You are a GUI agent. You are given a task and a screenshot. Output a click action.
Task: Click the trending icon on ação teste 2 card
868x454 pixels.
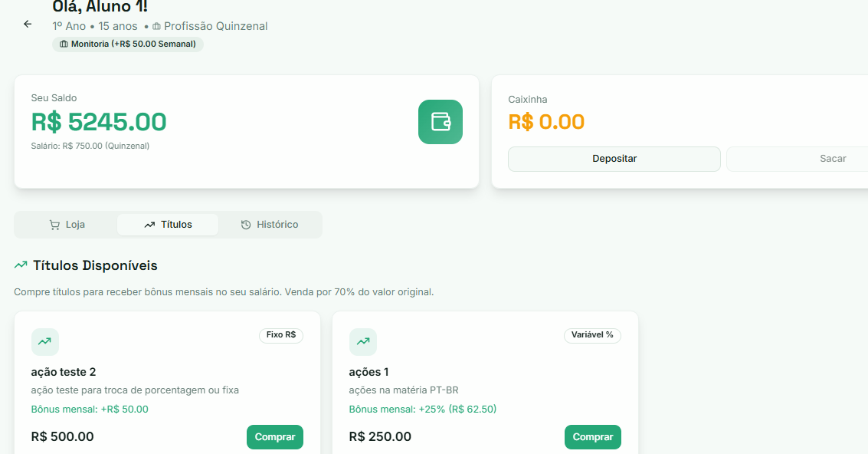click(45, 342)
